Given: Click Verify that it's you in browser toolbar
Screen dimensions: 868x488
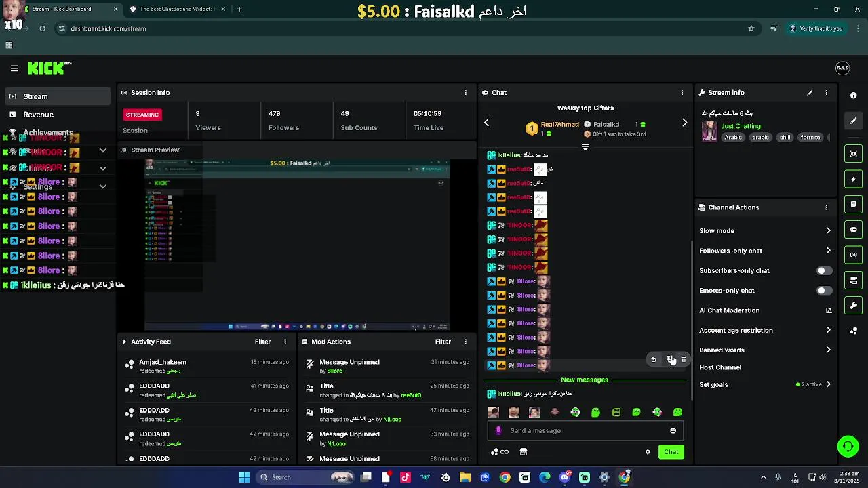Looking at the screenshot, I should [815, 28].
